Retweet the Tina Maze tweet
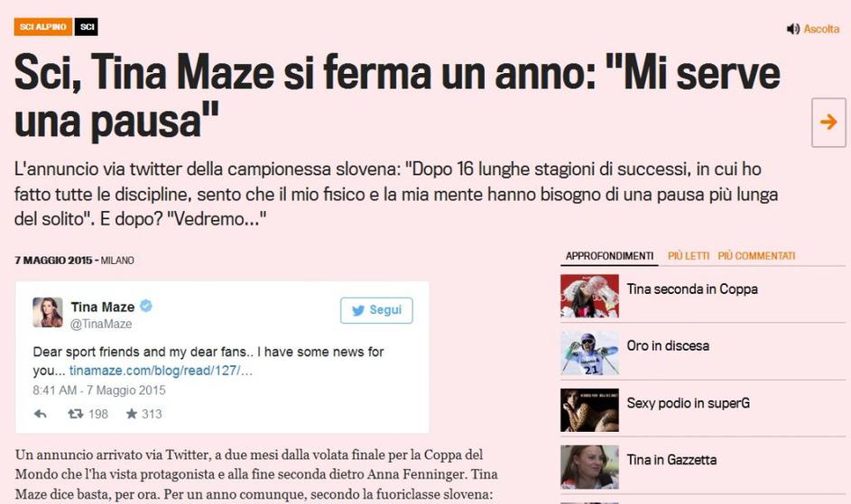 (75, 414)
